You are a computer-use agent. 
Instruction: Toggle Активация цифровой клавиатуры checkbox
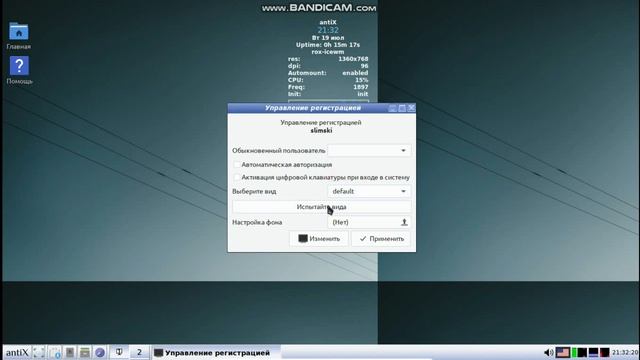coord(237,177)
